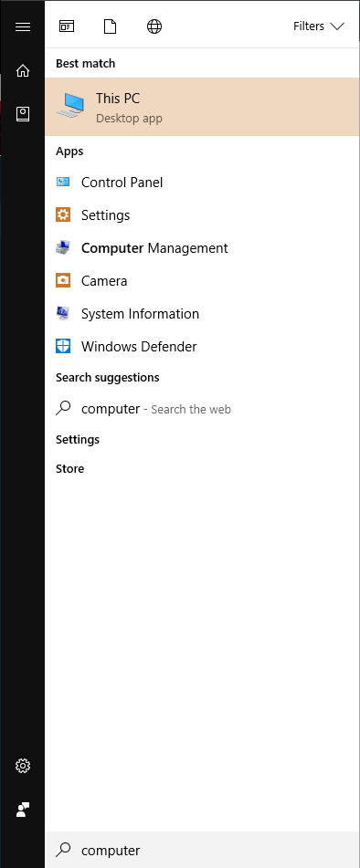Focus the search box containing computer
The image size is (360, 868).
point(202,850)
